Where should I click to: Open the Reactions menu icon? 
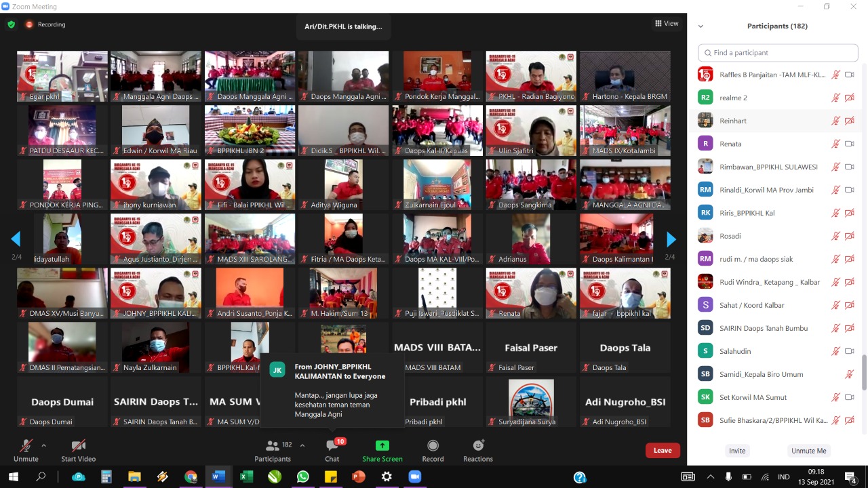pyautogui.click(x=478, y=446)
